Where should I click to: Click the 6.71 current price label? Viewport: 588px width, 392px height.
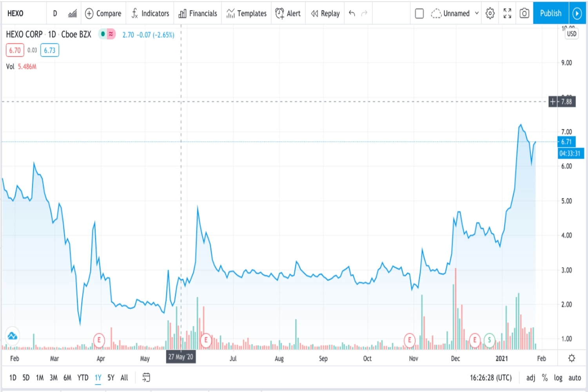(566, 142)
